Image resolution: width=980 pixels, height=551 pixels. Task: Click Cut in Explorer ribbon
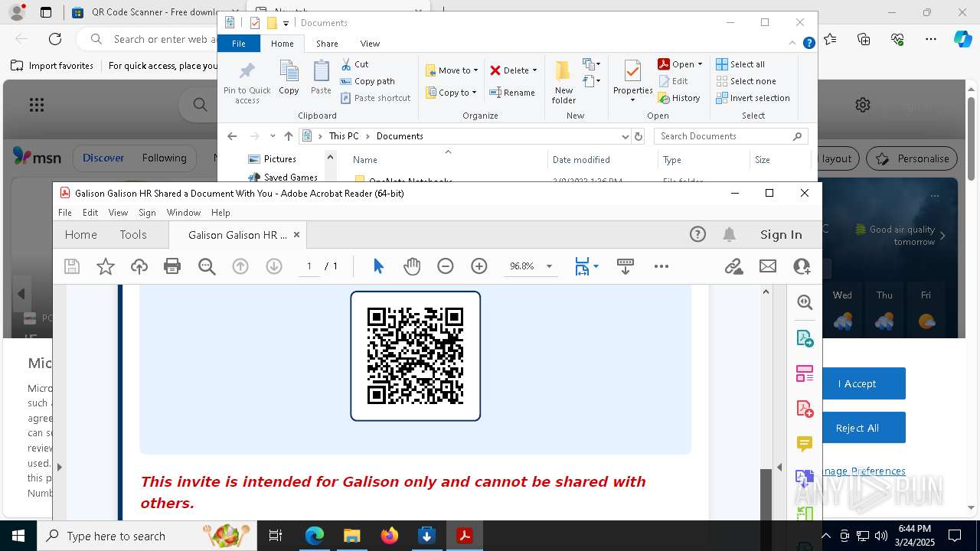354,64
